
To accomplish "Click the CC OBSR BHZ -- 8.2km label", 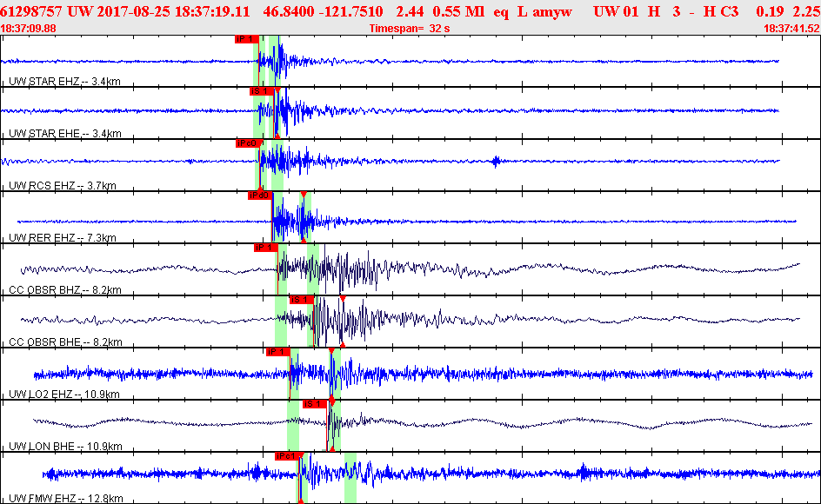I will coord(65,289).
